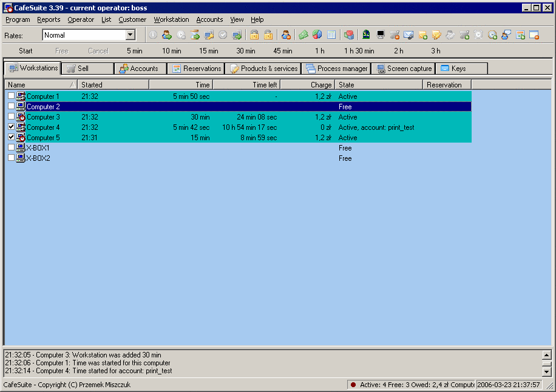Viewport: 556px width, 392px height.
Task: Switch to the Process manager tab
Action: click(336, 69)
